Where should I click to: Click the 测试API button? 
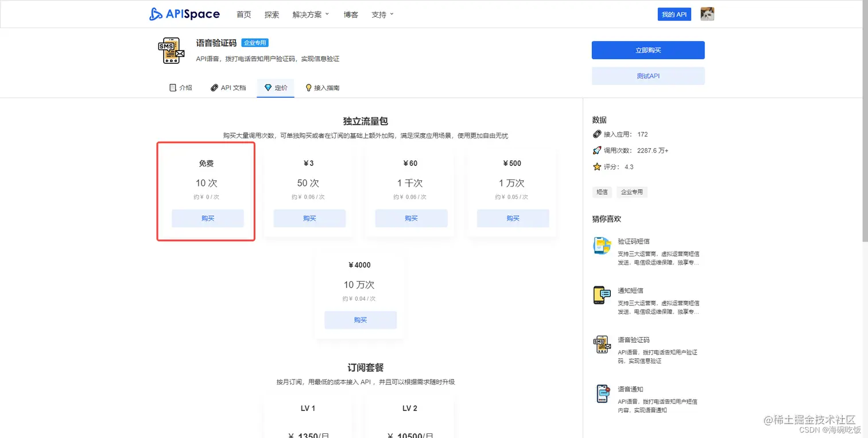click(x=648, y=76)
